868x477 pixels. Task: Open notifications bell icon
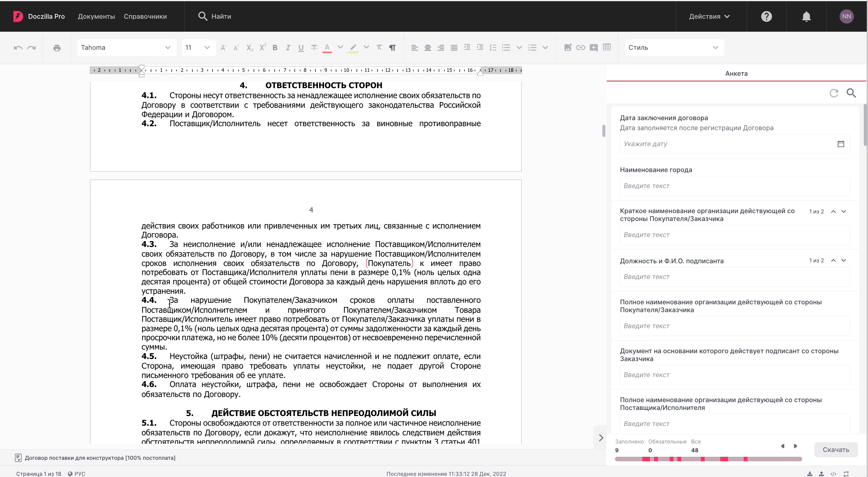pos(806,16)
